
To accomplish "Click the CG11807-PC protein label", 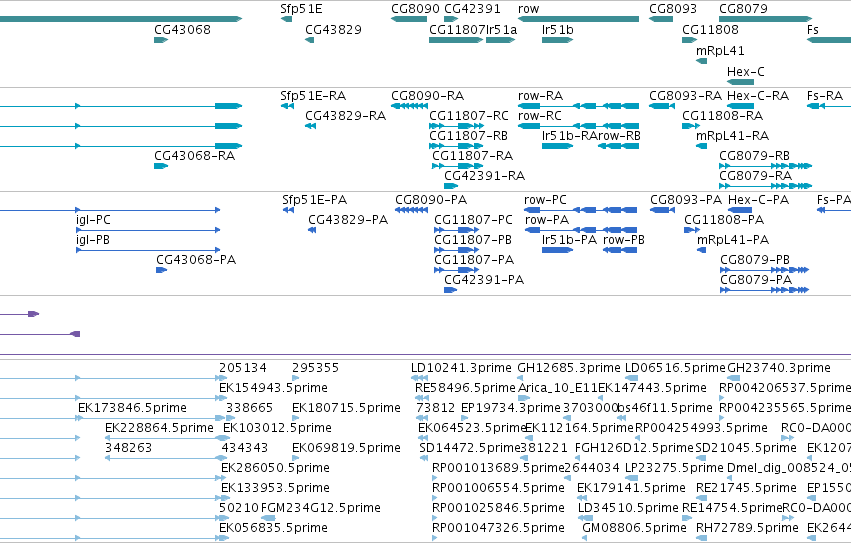I will (x=473, y=220).
